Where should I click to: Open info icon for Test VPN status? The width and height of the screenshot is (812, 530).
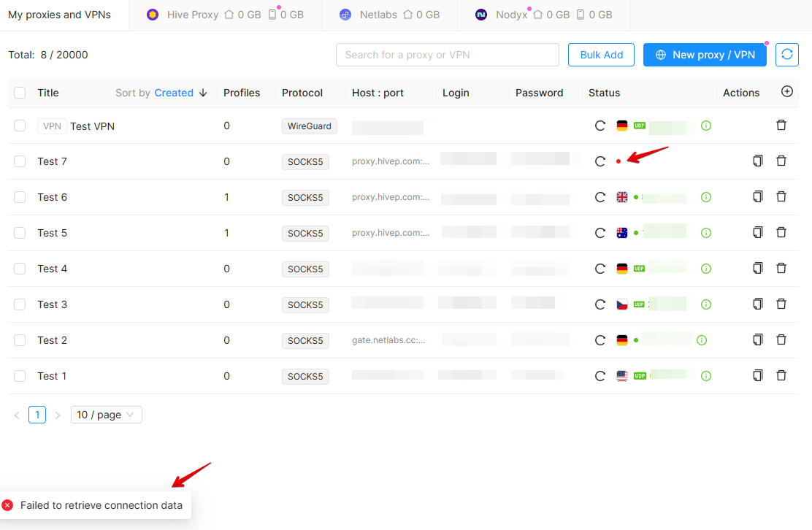[x=706, y=126]
